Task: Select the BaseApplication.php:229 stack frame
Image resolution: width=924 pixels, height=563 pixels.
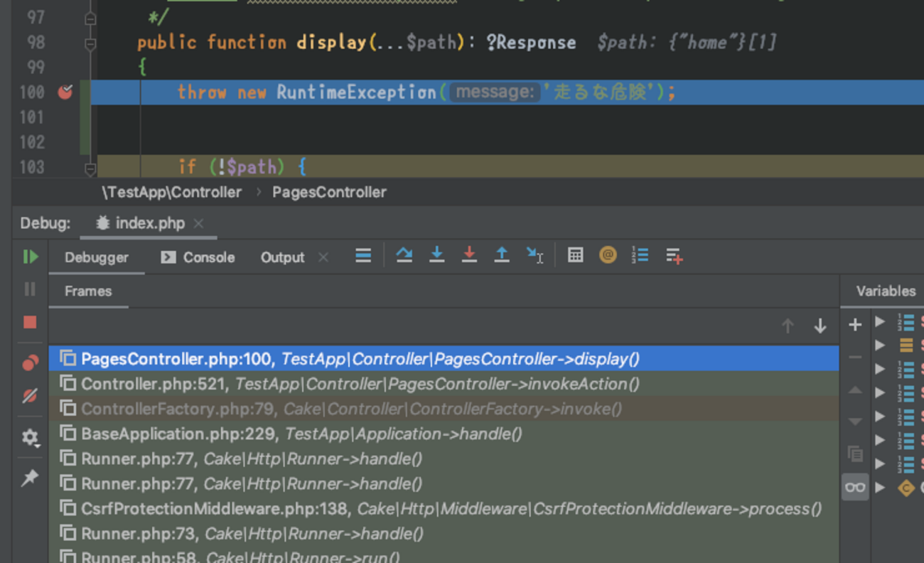Action: 301,434
